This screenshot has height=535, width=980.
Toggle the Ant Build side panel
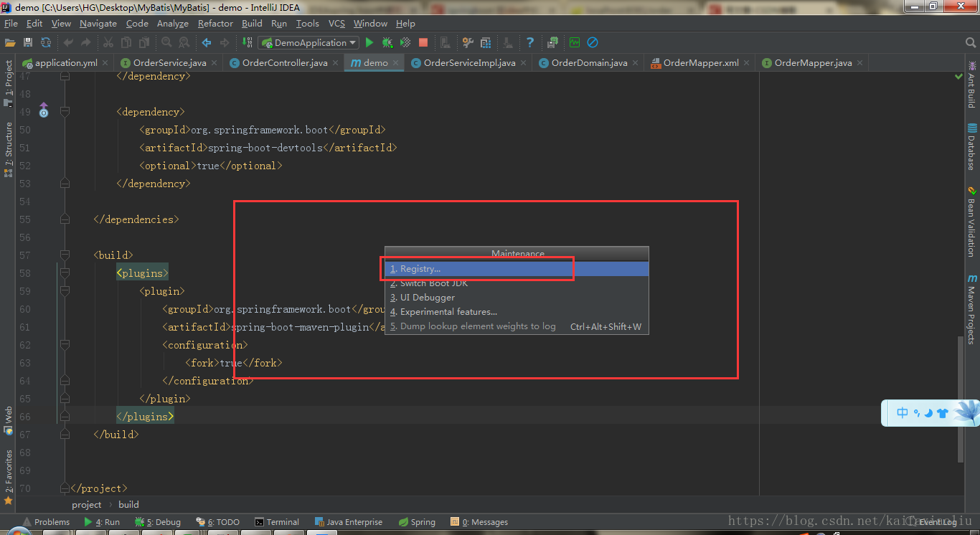click(x=972, y=83)
